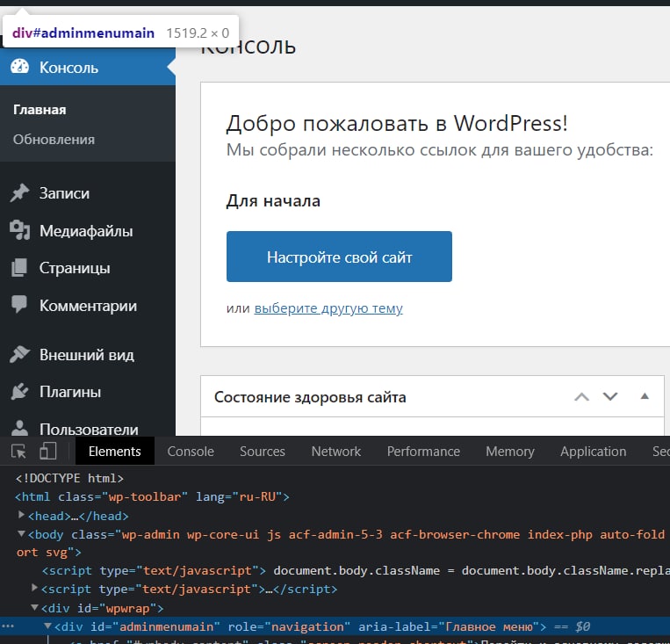Screen dimensions: 670x644
Task: Switch to the Elements tab
Action: click(x=114, y=451)
